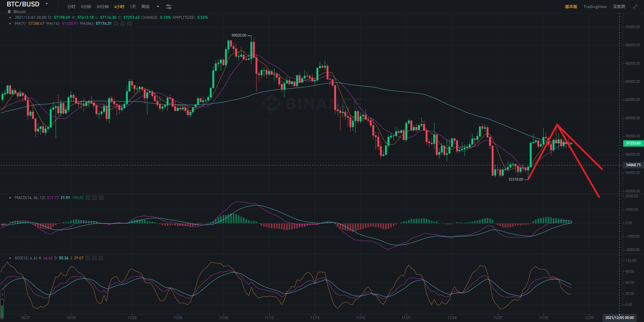Click the 57253.63 current price label
Viewport: 644px width, 322px height.
pos(633,143)
